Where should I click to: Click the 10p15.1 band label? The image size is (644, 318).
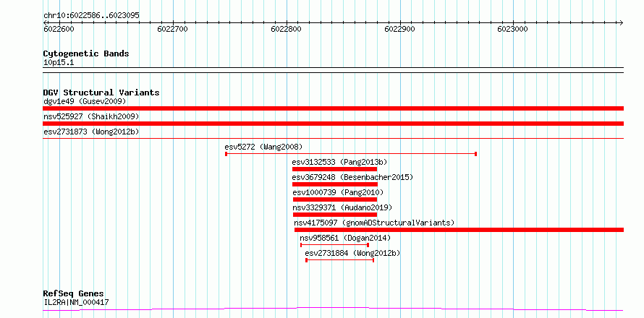coord(59,63)
